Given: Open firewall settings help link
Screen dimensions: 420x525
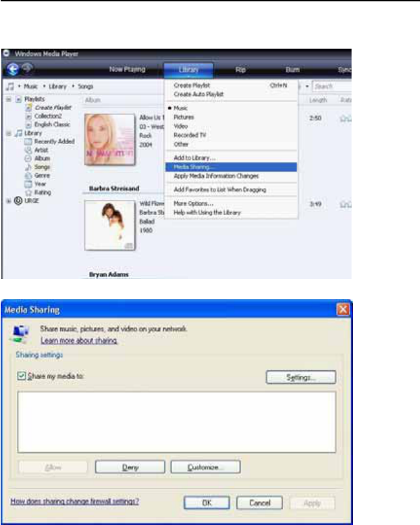Looking at the screenshot, I should click(x=75, y=501).
